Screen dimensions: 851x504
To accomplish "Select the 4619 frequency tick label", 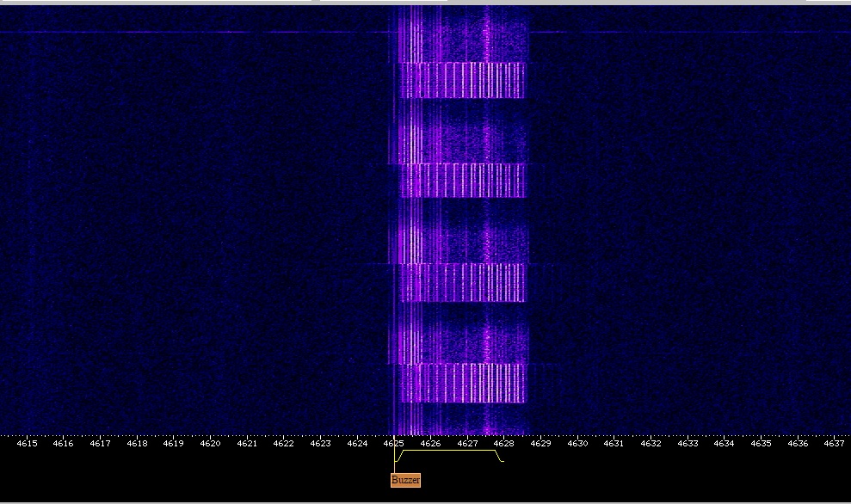I will [x=173, y=444].
